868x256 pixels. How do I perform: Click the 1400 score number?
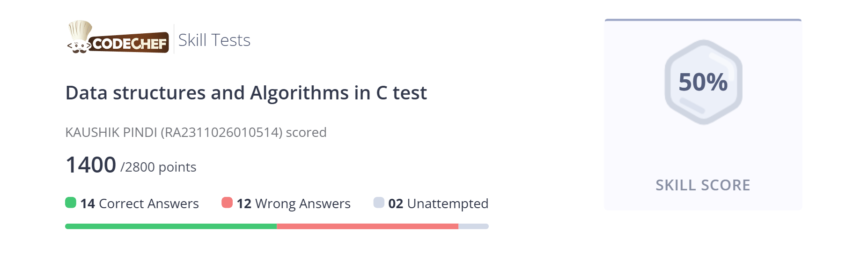coord(91,165)
